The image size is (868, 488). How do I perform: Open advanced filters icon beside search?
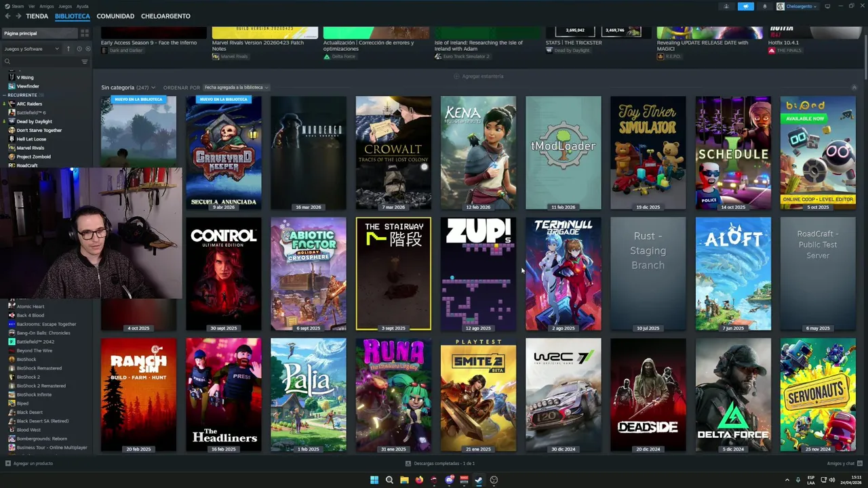85,62
